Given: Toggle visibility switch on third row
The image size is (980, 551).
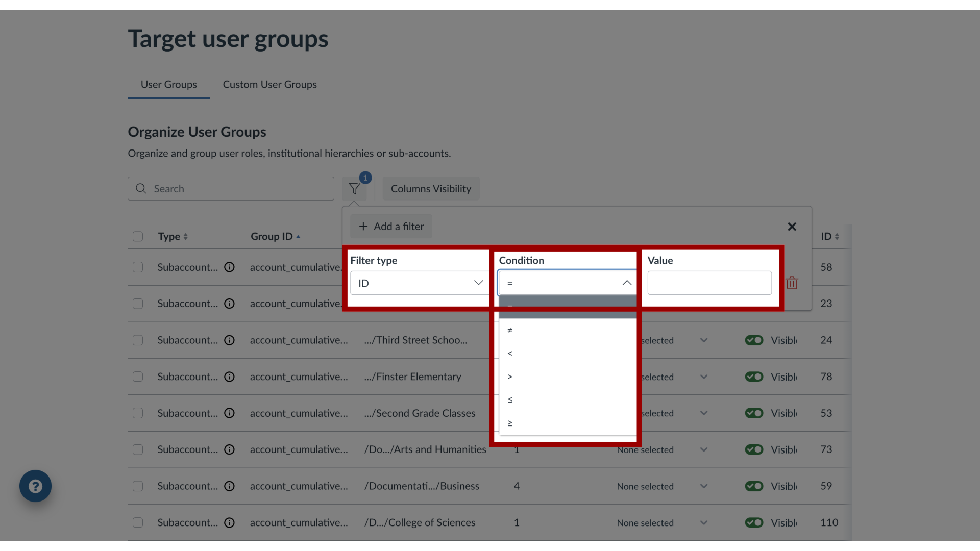Looking at the screenshot, I should point(754,340).
